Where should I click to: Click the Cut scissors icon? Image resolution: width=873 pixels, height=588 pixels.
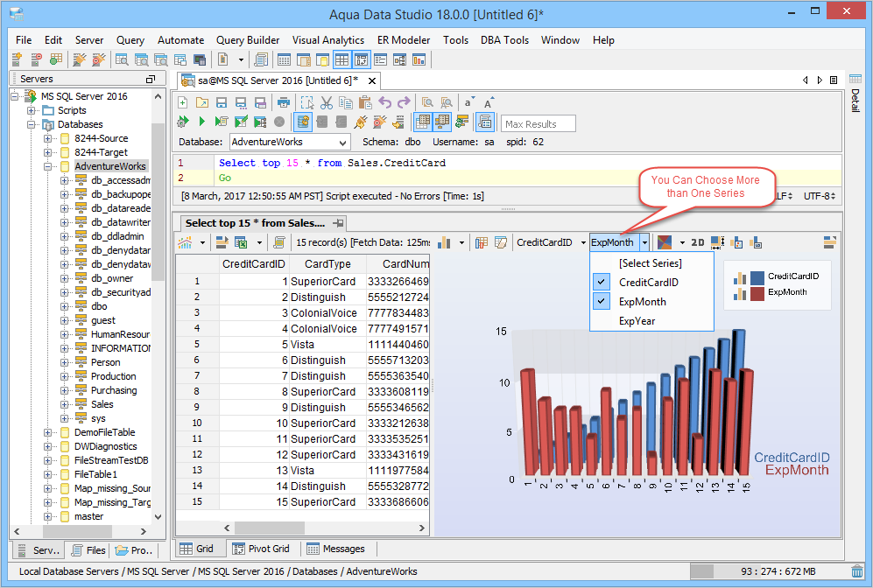click(x=326, y=102)
